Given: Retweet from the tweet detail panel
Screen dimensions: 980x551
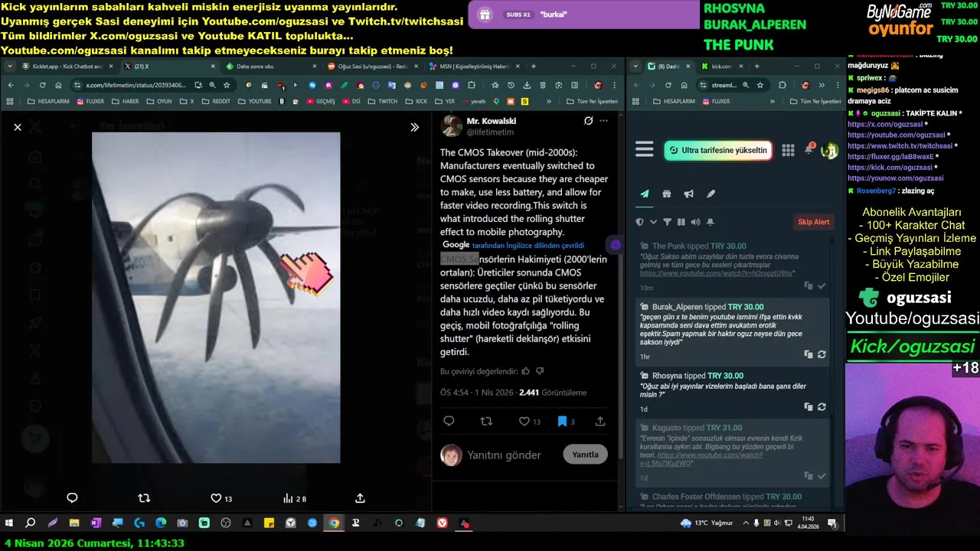Looking at the screenshot, I should (486, 421).
